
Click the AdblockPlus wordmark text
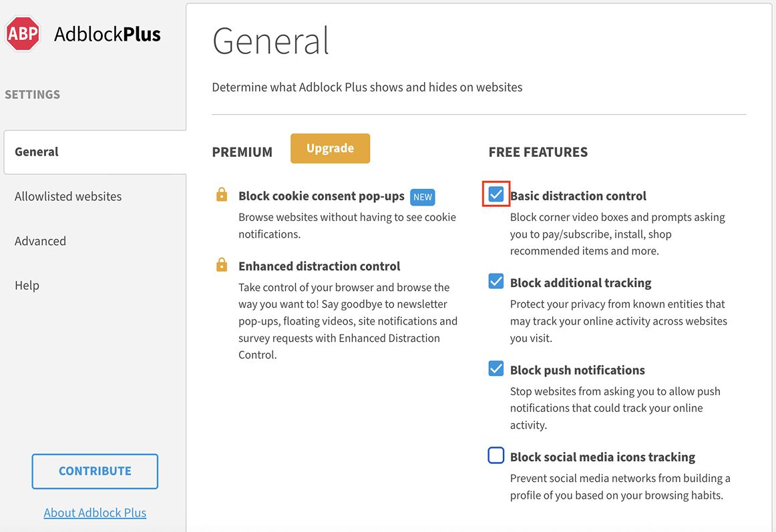tap(108, 34)
